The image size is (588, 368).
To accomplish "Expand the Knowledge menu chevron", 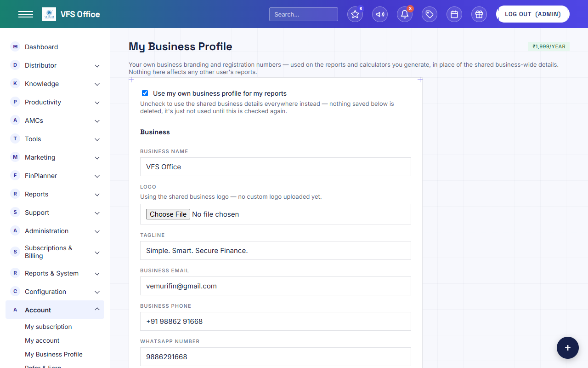I will (97, 84).
